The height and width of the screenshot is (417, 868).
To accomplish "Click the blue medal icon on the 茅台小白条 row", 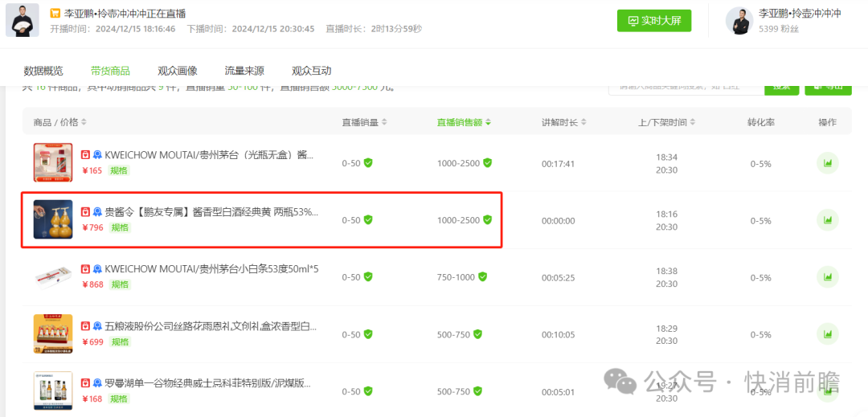I will 97,269.
